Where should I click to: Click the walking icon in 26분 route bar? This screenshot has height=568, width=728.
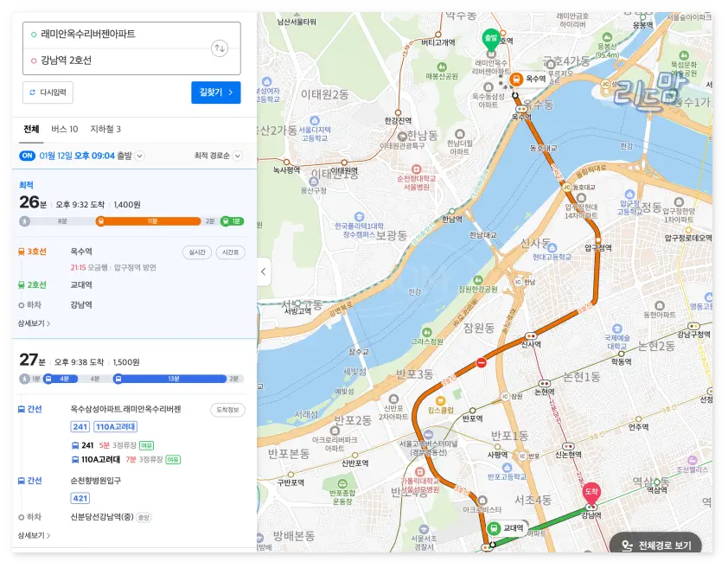[24, 221]
